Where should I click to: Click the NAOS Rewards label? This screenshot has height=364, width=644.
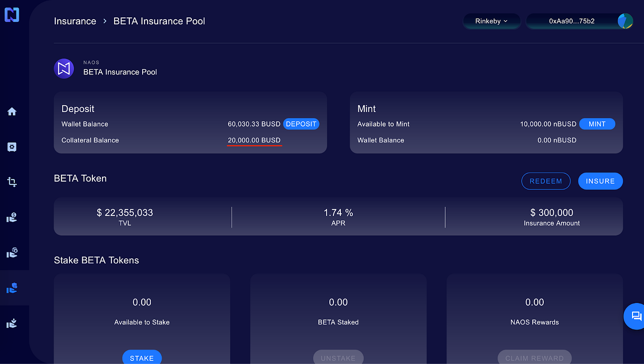point(535,322)
